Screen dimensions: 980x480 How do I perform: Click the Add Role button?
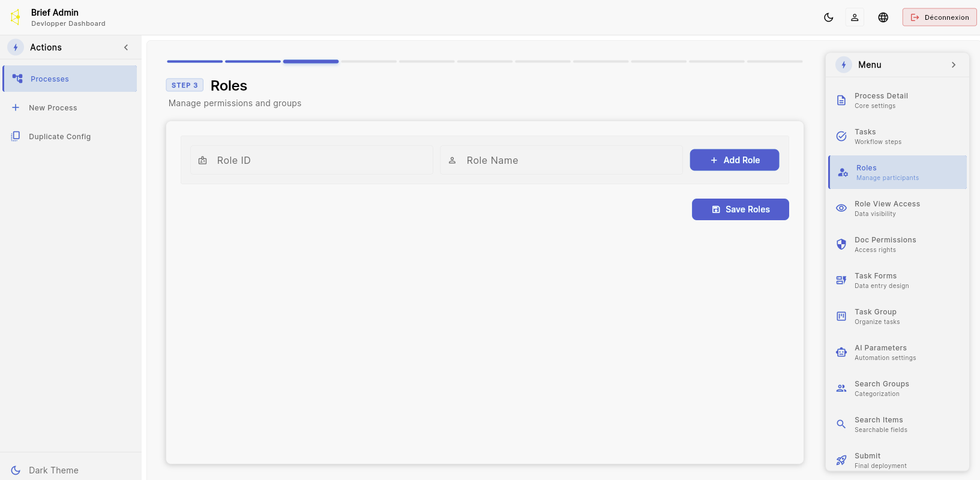tap(735, 160)
